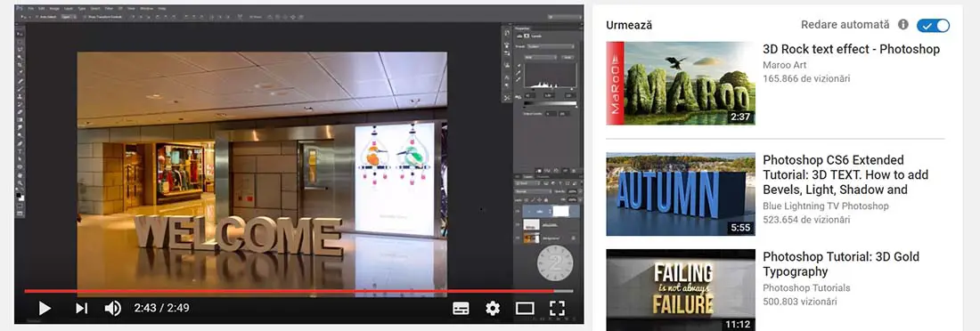Click the 523.654 de vizionări count
The height and width of the screenshot is (331, 980).
(x=806, y=220)
